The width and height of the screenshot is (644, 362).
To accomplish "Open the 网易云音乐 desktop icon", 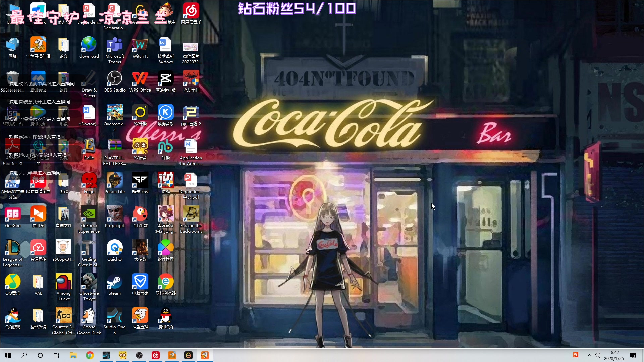I will pyautogui.click(x=191, y=11).
